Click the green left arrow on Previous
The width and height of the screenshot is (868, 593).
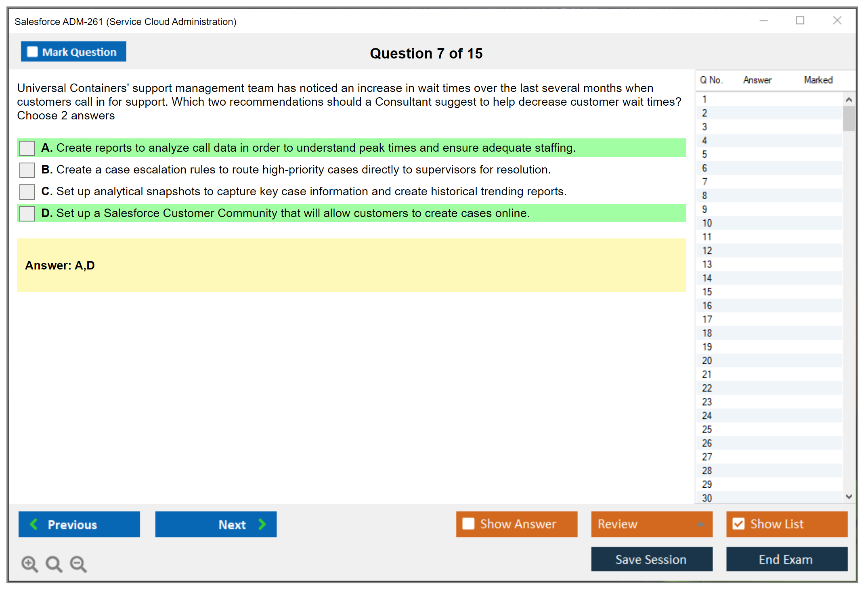(x=34, y=524)
